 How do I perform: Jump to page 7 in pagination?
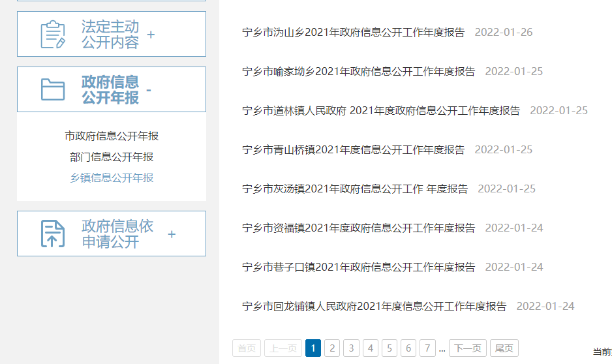point(427,348)
